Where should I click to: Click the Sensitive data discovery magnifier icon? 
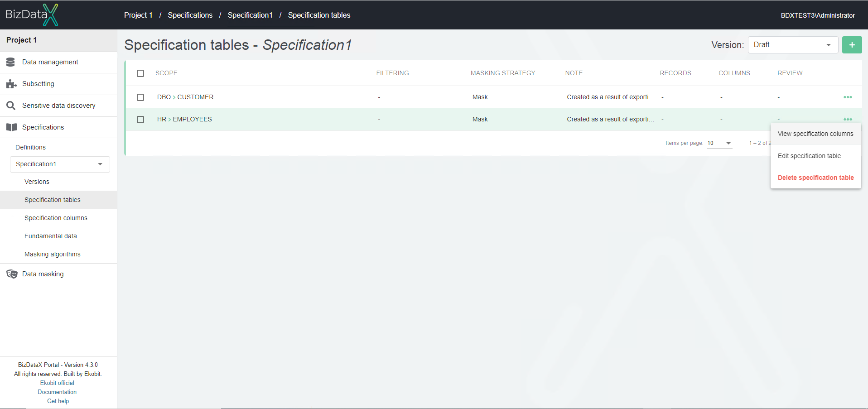click(11, 106)
